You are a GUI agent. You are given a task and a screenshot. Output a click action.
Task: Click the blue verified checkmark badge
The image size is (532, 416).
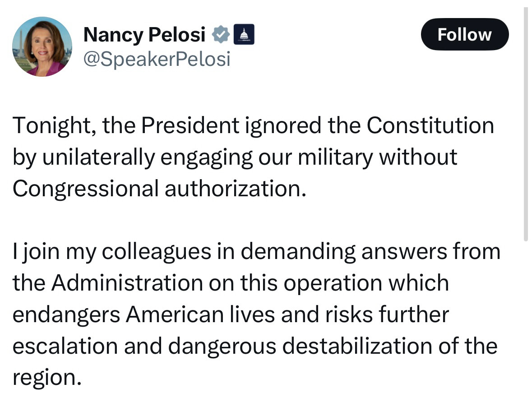coord(221,34)
